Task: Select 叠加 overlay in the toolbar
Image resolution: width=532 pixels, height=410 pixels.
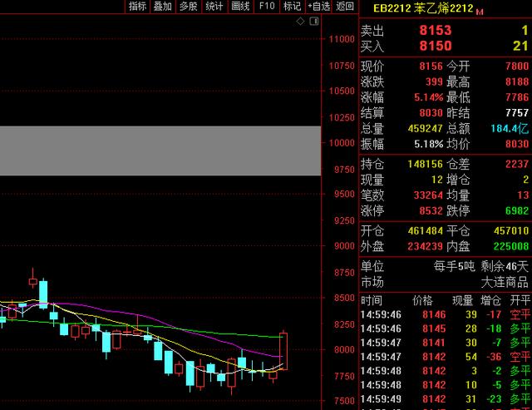Action: 163,6
